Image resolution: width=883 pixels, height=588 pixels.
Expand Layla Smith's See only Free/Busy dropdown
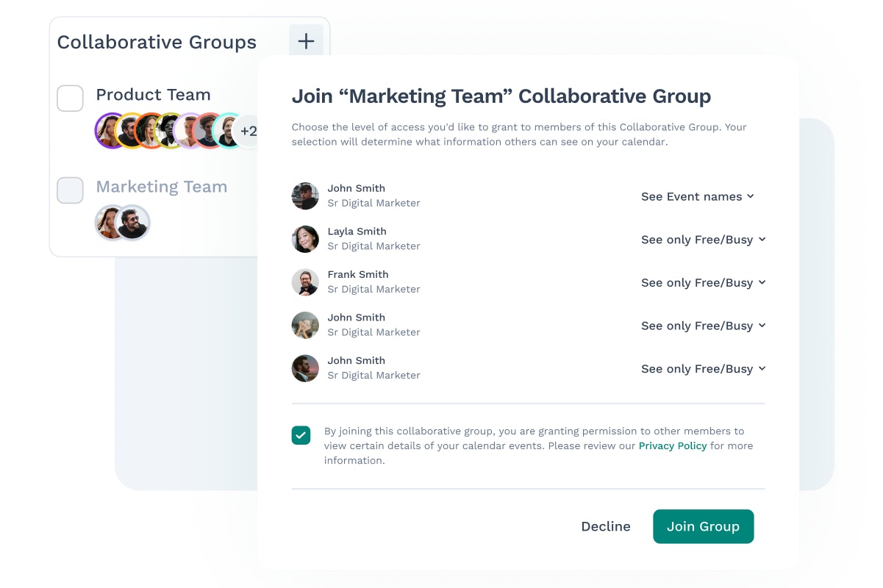click(704, 240)
